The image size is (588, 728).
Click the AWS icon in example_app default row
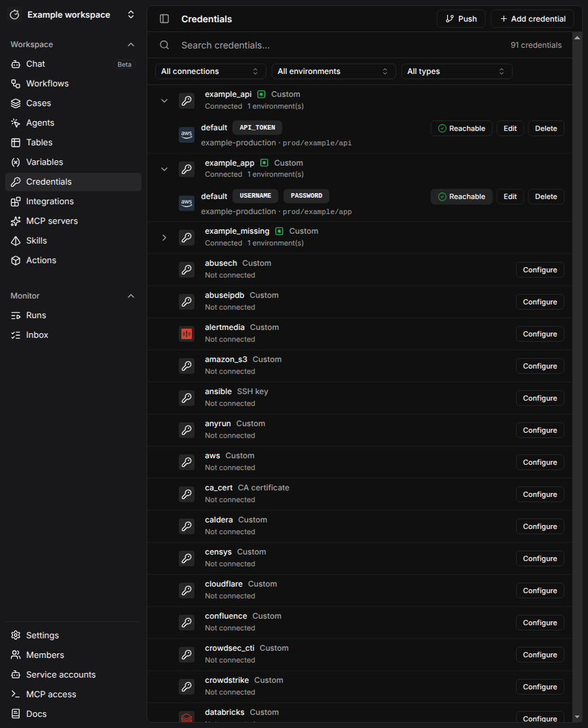(x=187, y=203)
